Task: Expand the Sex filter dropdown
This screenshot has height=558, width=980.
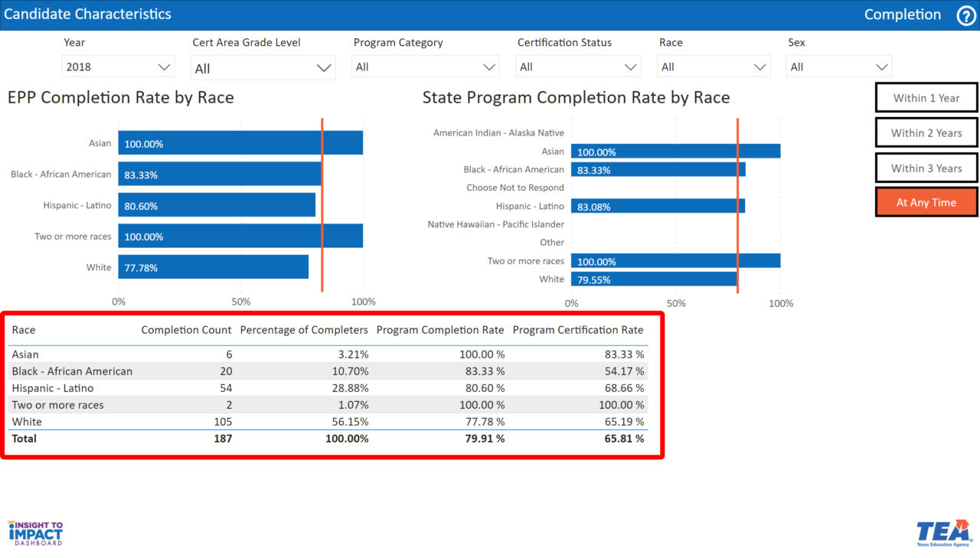Action: 838,67
